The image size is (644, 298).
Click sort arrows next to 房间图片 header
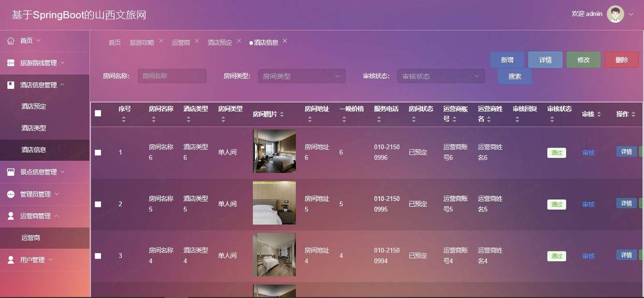282,114
